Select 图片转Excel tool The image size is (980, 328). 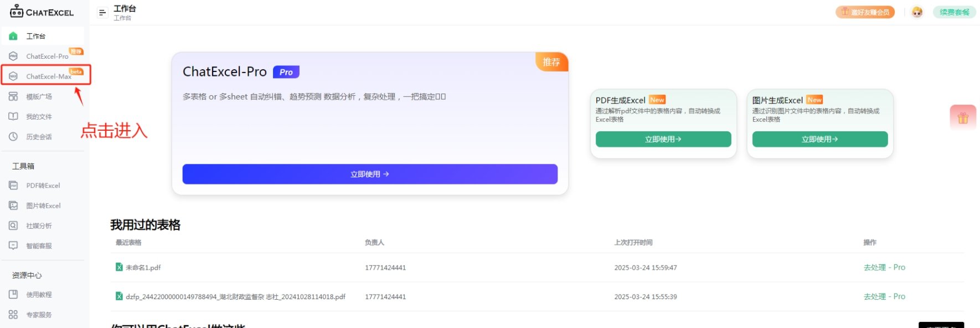tap(43, 206)
